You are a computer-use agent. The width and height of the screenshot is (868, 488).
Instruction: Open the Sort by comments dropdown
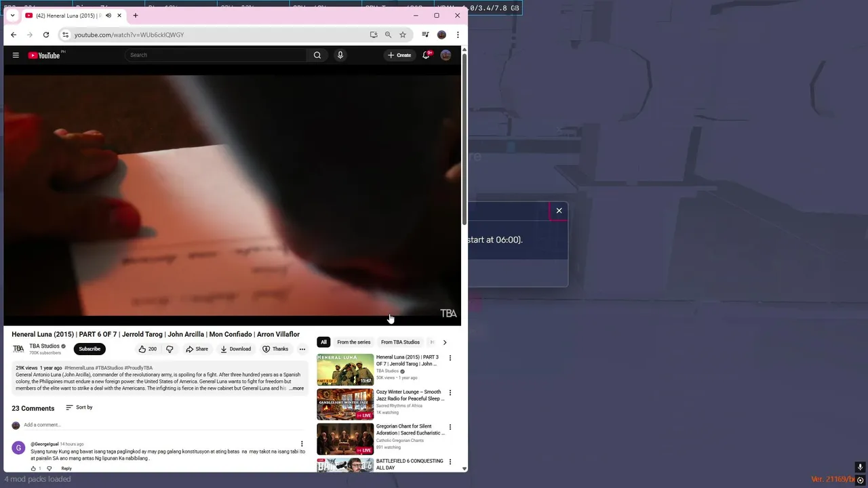(x=79, y=407)
